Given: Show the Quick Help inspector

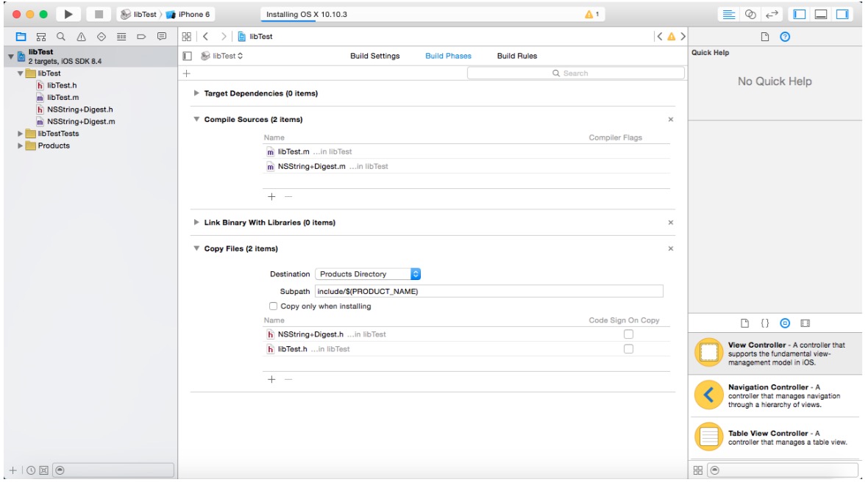Looking at the screenshot, I should pyautogui.click(x=785, y=37).
